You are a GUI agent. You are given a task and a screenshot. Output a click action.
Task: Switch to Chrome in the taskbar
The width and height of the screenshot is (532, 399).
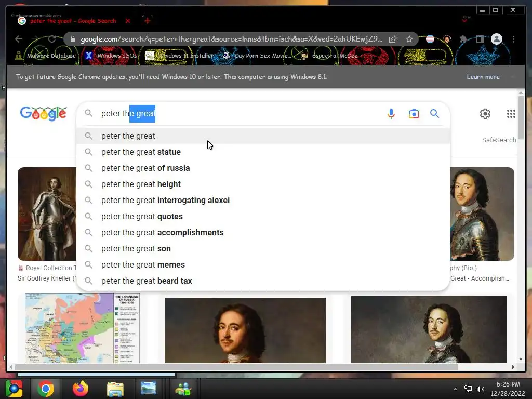click(46, 389)
